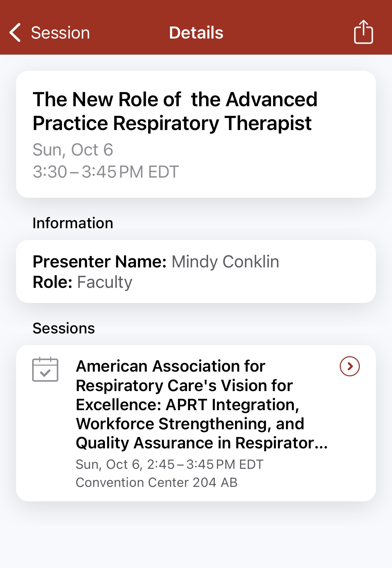The height and width of the screenshot is (568, 392).
Task: Click the Sessions section heading
Action: 64,328
